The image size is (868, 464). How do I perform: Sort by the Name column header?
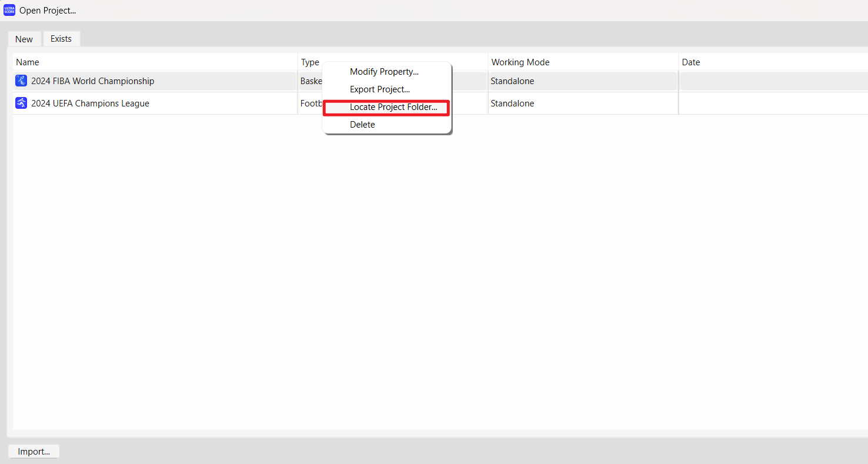(28, 62)
